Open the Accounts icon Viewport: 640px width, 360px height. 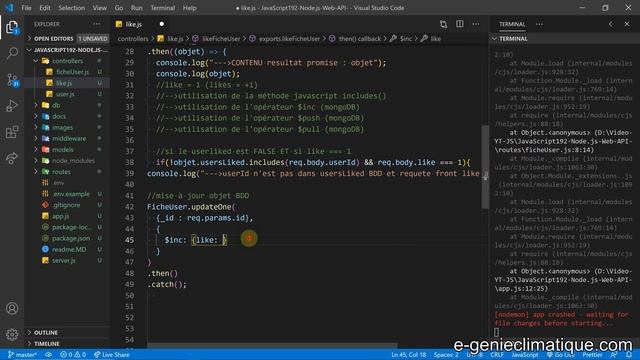12,309
